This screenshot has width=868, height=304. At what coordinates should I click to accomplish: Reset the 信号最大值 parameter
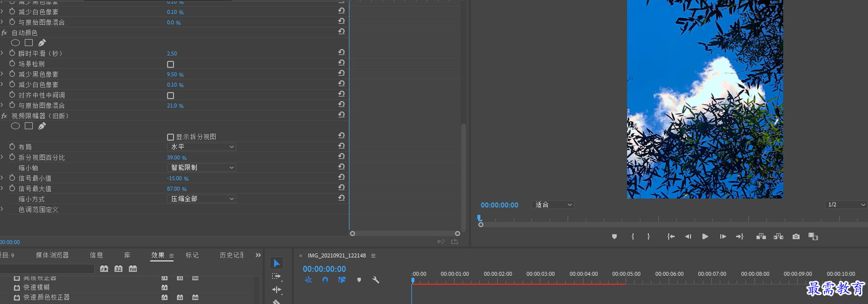(342, 187)
